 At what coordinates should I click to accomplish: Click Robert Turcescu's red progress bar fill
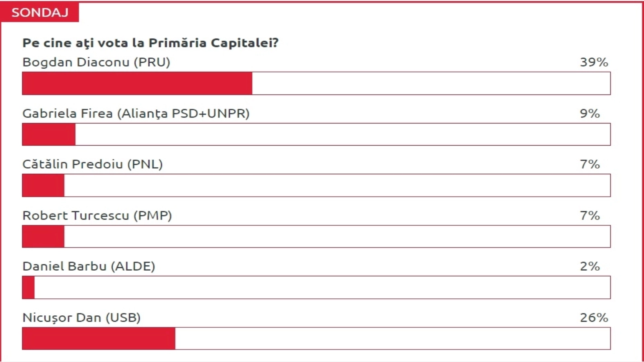click(43, 237)
